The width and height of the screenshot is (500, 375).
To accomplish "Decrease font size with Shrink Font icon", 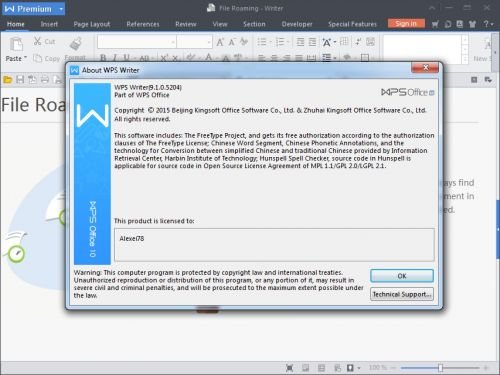I will pos(232,42).
